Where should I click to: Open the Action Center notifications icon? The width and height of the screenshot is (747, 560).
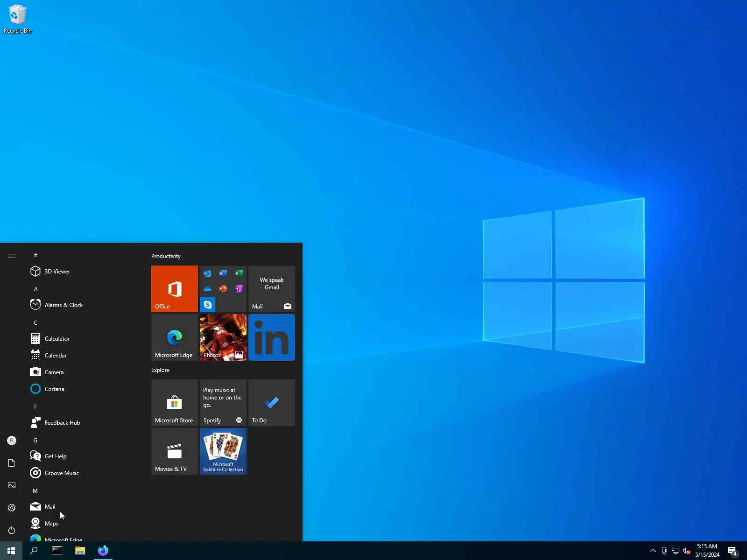733,551
